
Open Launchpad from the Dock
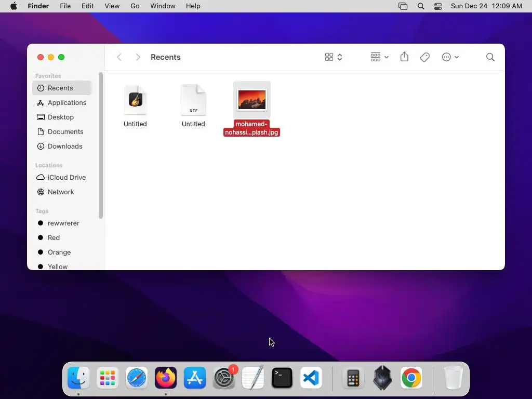tap(108, 378)
